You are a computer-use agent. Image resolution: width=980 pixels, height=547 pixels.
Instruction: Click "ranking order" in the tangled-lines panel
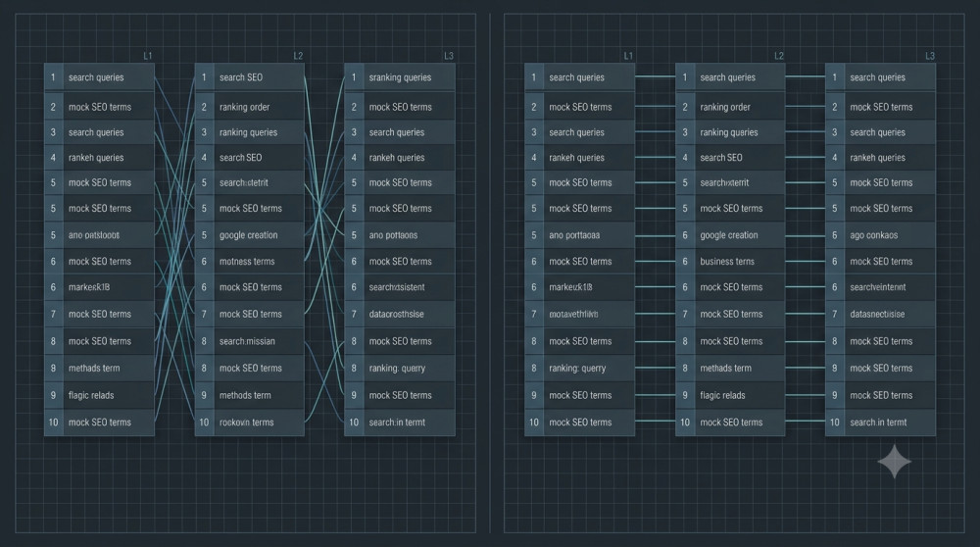click(249, 107)
